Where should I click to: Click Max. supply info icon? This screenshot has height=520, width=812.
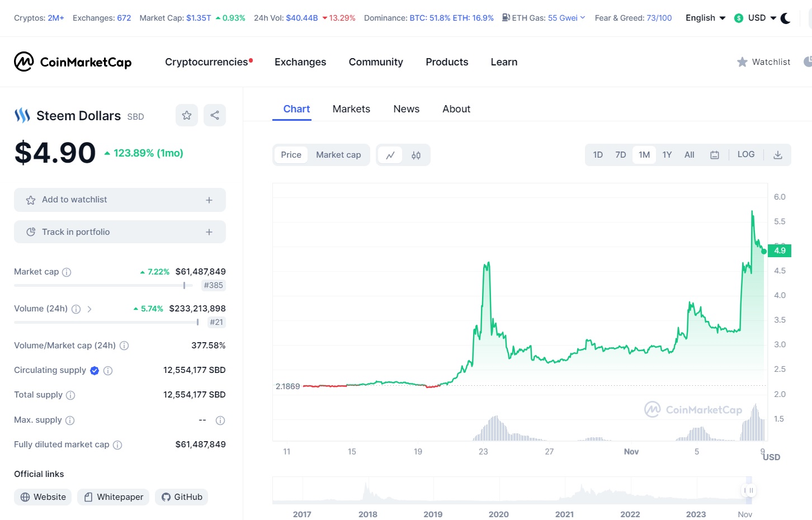coord(70,420)
